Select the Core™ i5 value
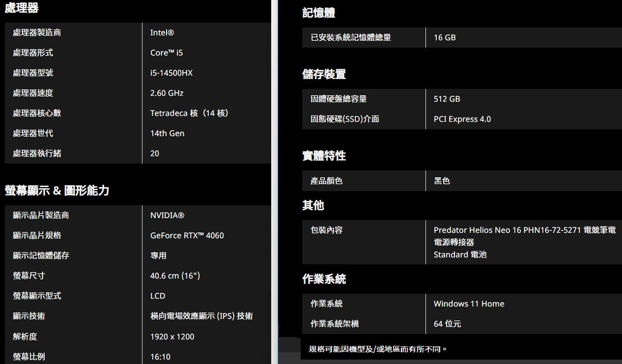The image size is (622, 364). click(x=167, y=53)
